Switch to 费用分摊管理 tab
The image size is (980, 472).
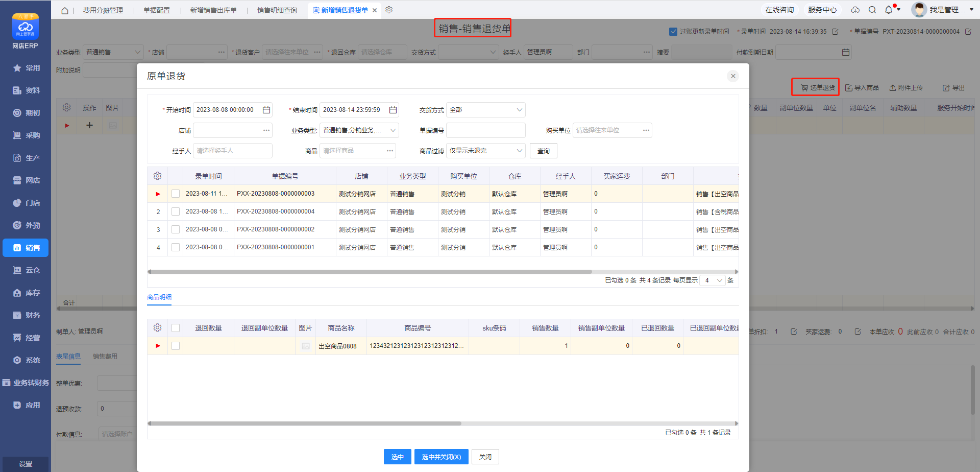[103, 10]
